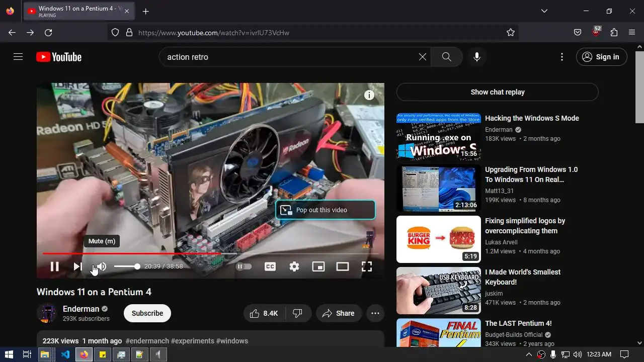
Task: Go to the YouTube home logo
Action: point(59,57)
